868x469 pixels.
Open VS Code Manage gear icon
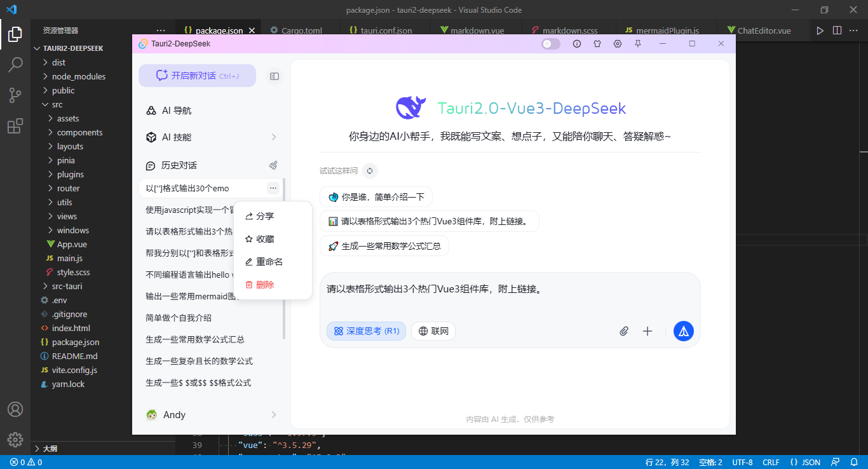pyautogui.click(x=15, y=439)
